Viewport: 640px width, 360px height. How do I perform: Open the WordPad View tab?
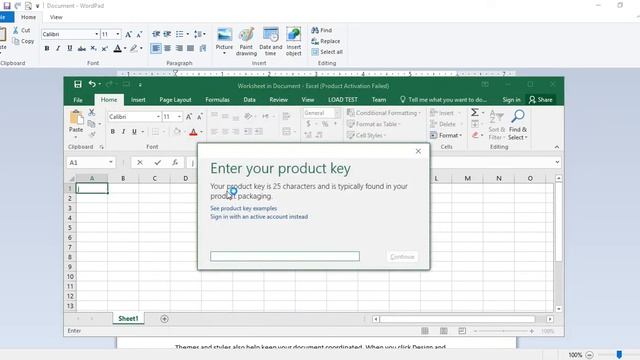56,17
